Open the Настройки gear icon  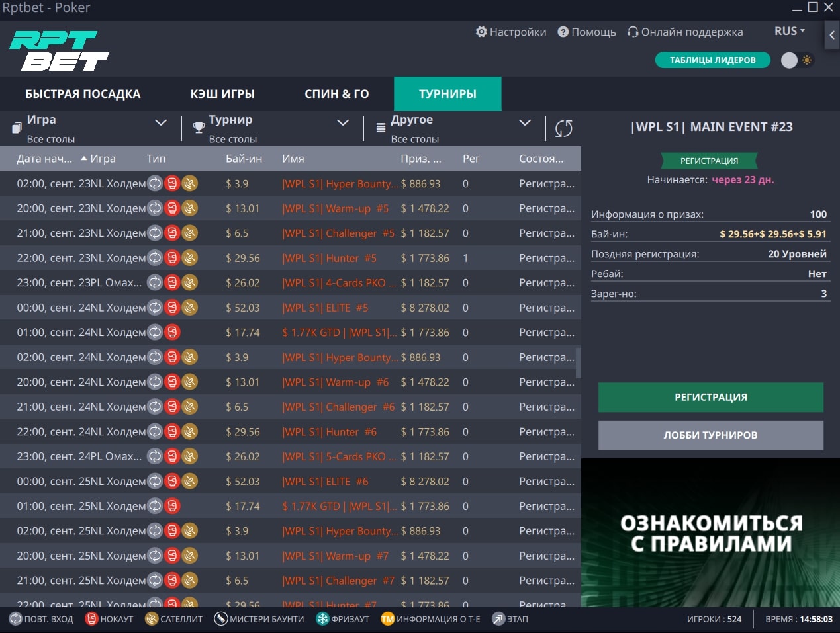pos(482,32)
